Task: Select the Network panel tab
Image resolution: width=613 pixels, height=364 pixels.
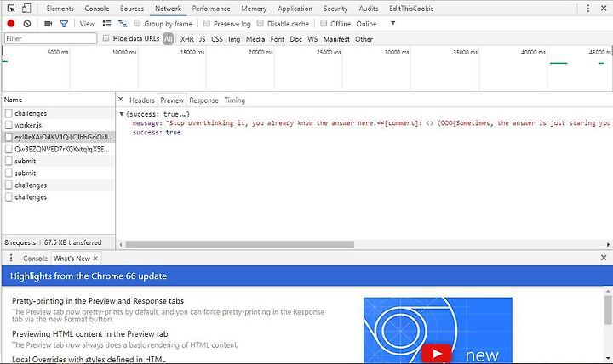Action: [168, 9]
